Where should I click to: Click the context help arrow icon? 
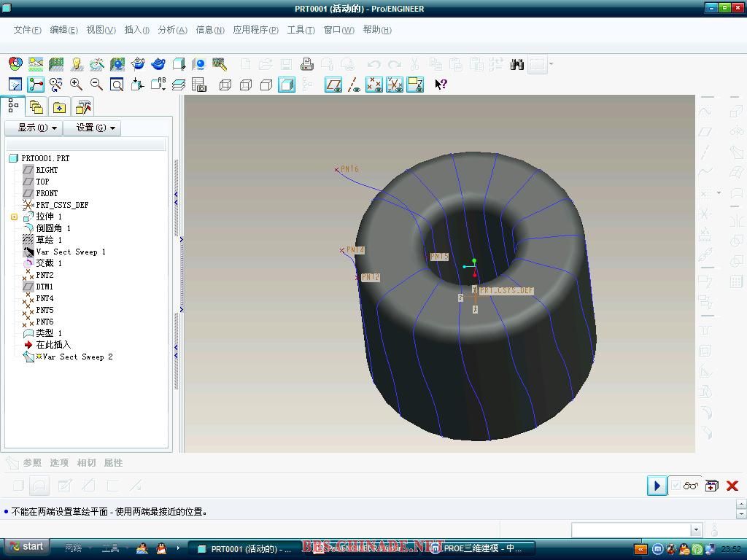click(x=441, y=85)
